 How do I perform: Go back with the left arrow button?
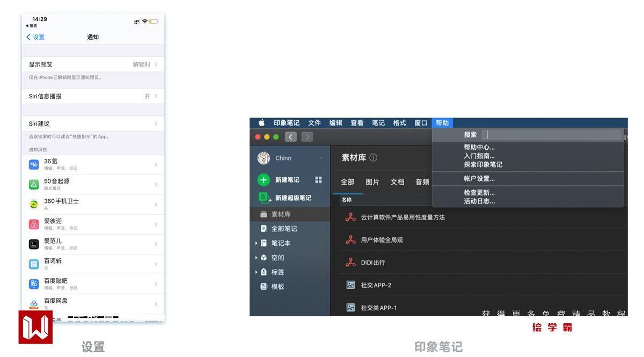pos(291,137)
